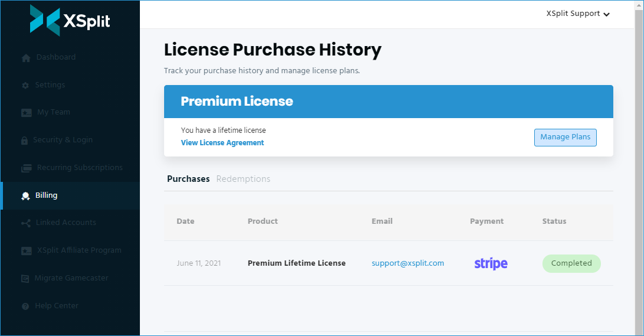Image resolution: width=644 pixels, height=336 pixels.
Task: Click the XSplit logo
Action: point(70,20)
